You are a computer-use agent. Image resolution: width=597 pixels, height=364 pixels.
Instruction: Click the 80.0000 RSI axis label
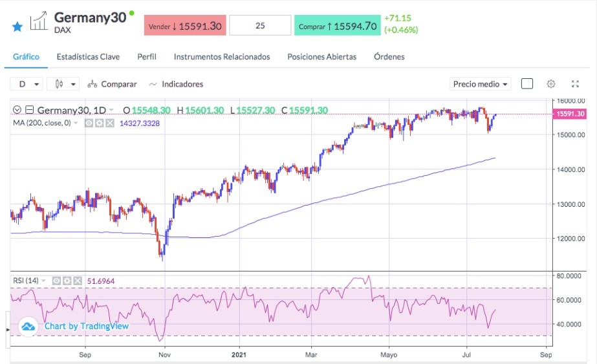(x=569, y=275)
